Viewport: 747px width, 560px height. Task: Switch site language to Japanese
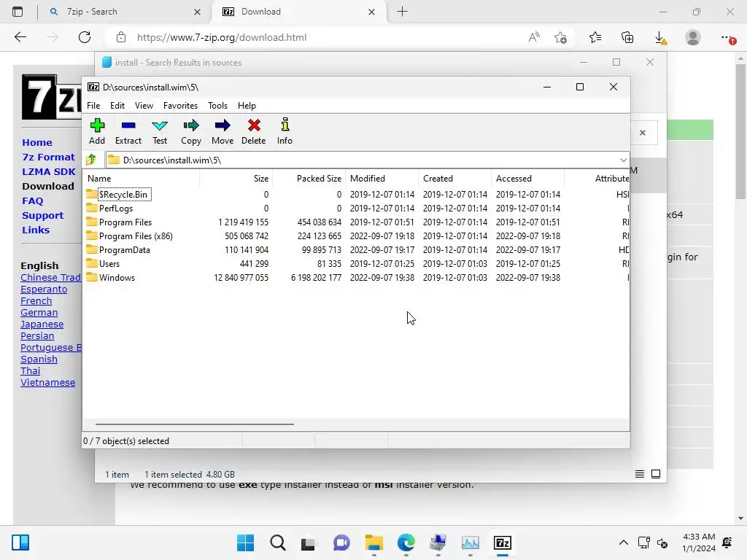point(42,324)
